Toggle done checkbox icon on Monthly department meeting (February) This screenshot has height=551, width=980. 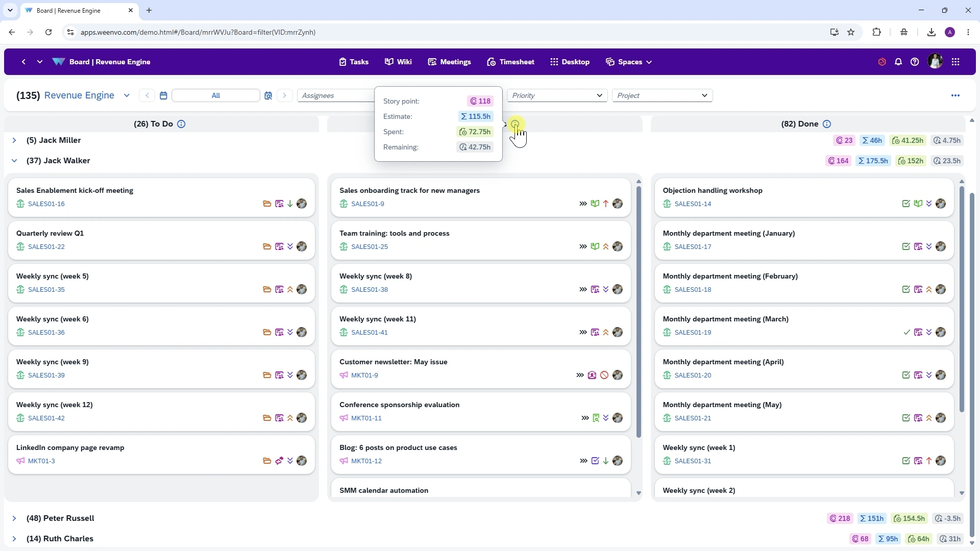[906, 289]
